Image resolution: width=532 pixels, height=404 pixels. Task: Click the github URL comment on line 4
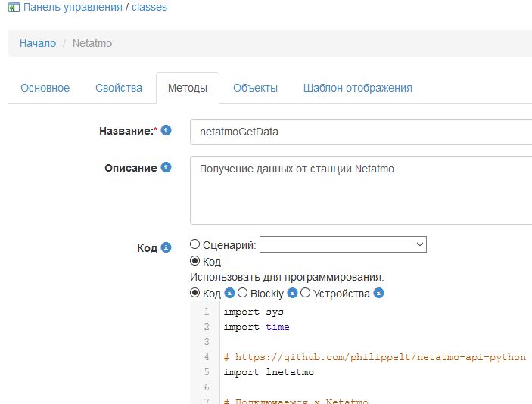375,357
